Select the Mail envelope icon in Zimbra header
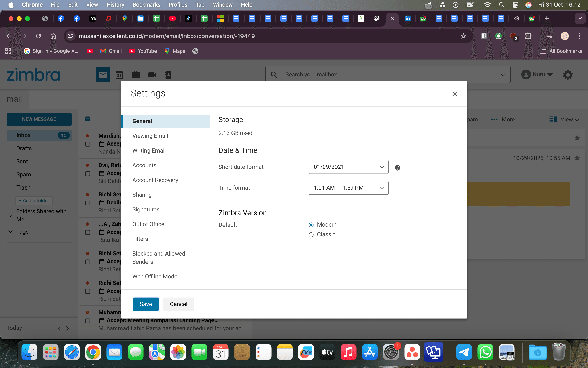Image resolution: width=588 pixels, height=368 pixels. pos(102,74)
